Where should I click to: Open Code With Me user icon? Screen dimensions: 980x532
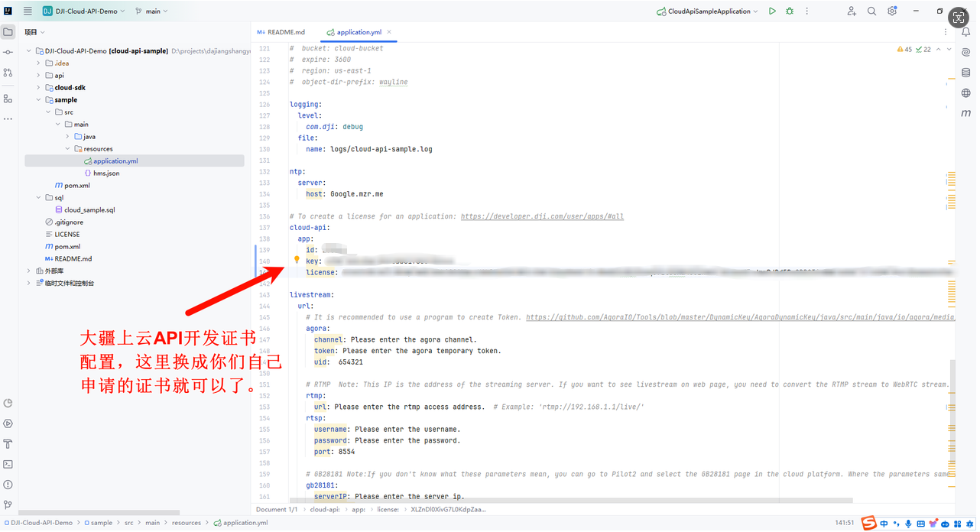click(852, 11)
